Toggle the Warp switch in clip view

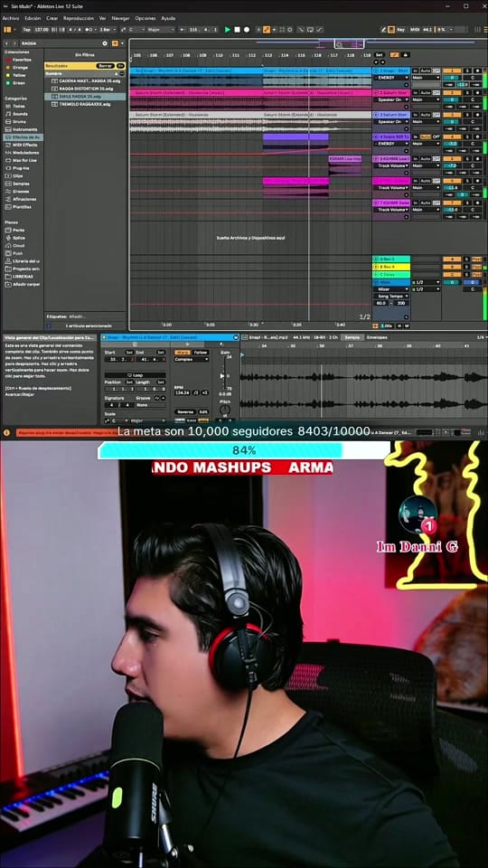tap(182, 352)
